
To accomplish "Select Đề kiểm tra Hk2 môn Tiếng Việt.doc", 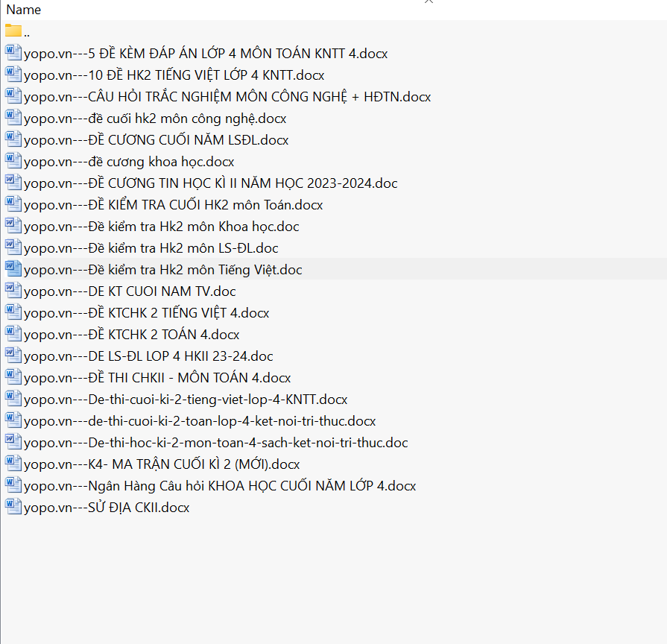I will pos(162,270).
